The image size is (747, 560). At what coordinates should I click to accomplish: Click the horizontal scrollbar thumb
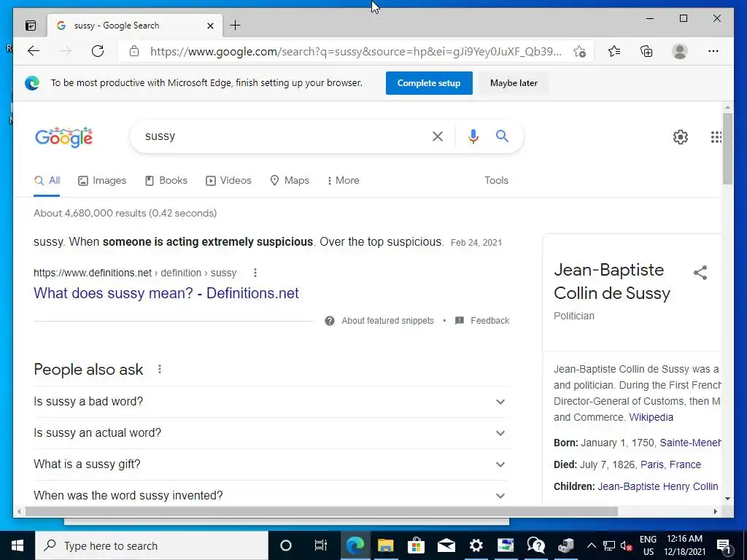pyautogui.click(x=322, y=512)
